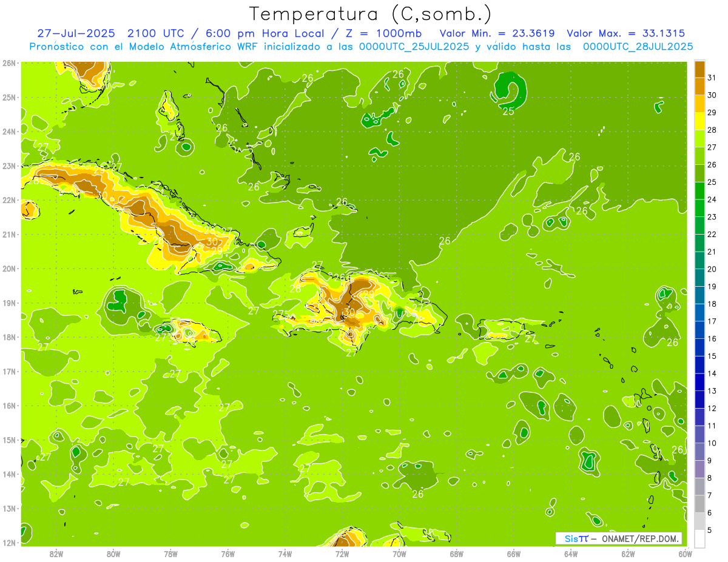Click the 66W longitude axis label
The height and width of the screenshot is (562, 728).
click(514, 554)
